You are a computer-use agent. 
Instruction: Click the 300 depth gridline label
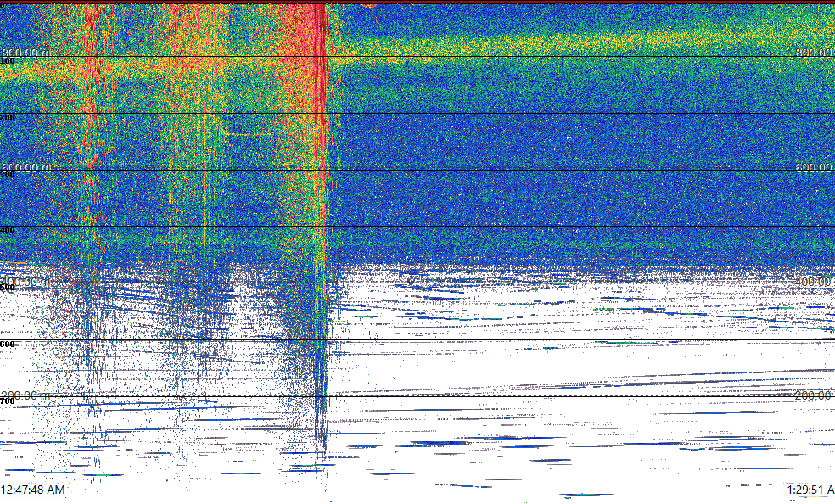8,175
